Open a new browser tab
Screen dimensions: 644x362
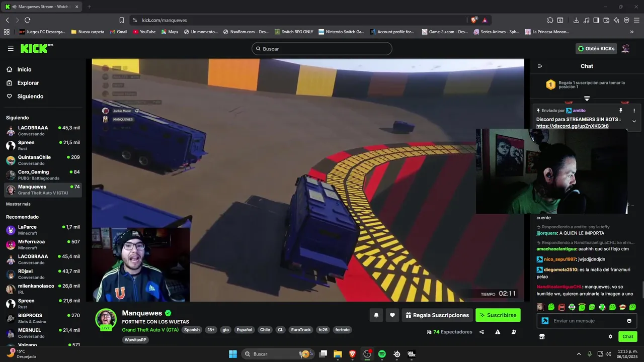pos(89,7)
